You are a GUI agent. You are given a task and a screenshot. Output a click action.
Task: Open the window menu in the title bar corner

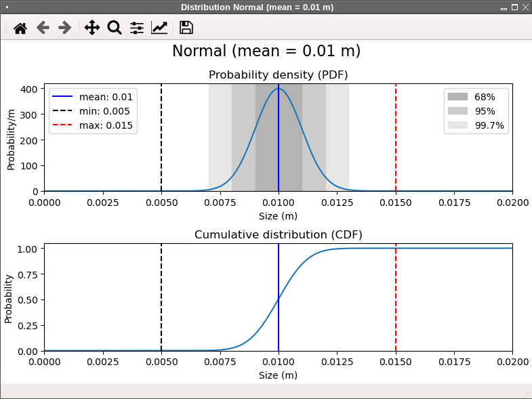pyautogui.click(x=7, y=7)
